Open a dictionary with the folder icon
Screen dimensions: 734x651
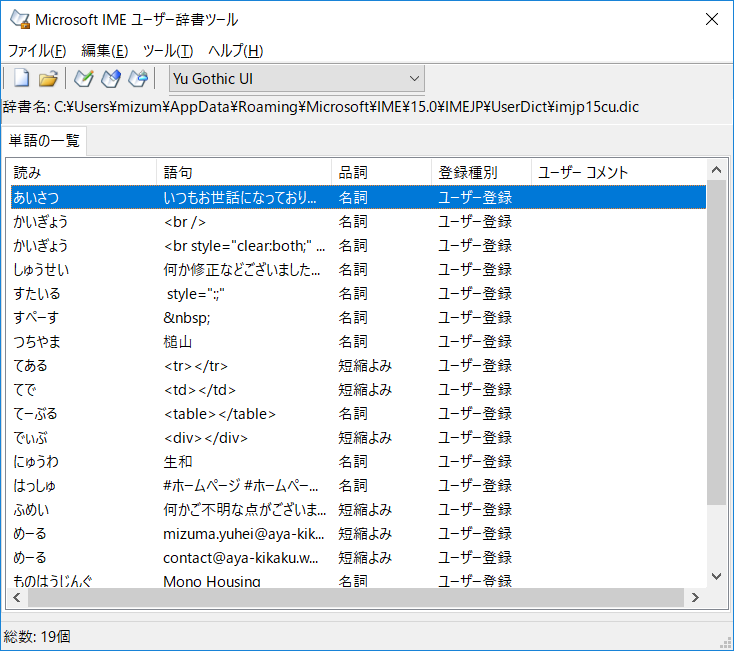(48, 78)
